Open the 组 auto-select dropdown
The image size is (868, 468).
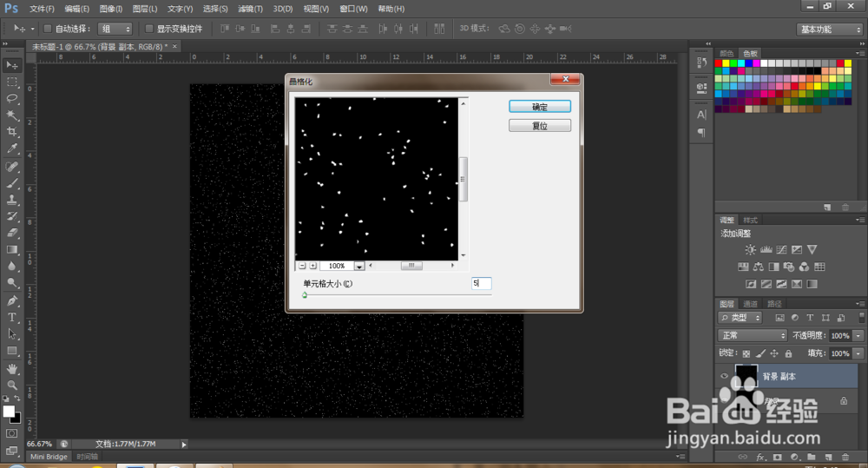pyautogui.click(x=115, y=29)
